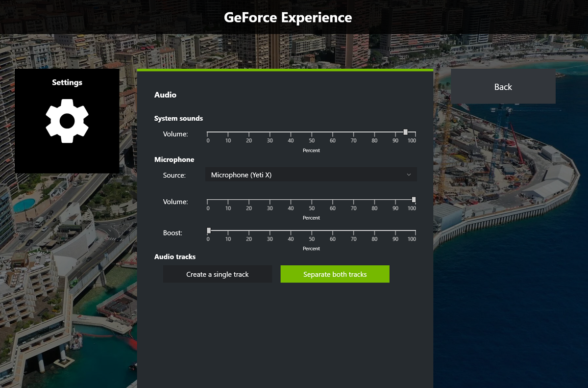Click the GeForce Experience header title
This screenshot has width=588, height=388.
288,17
